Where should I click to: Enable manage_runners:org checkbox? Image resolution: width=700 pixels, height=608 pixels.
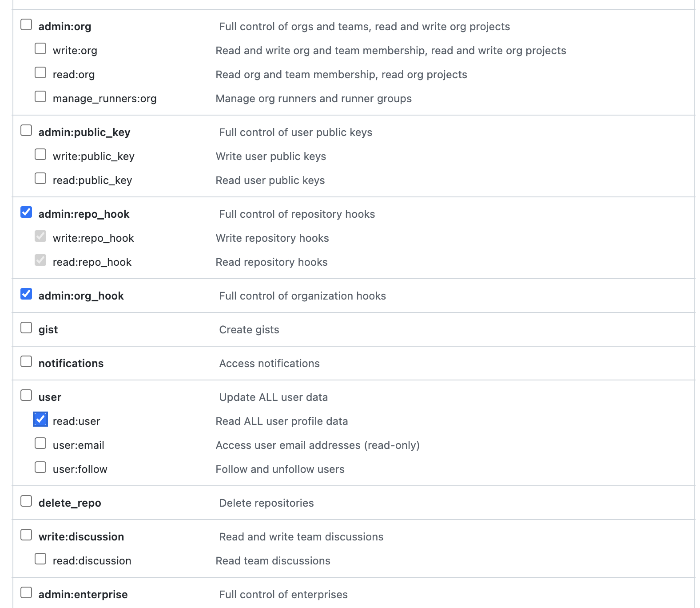pyautogui.click(x=40, y=96)
